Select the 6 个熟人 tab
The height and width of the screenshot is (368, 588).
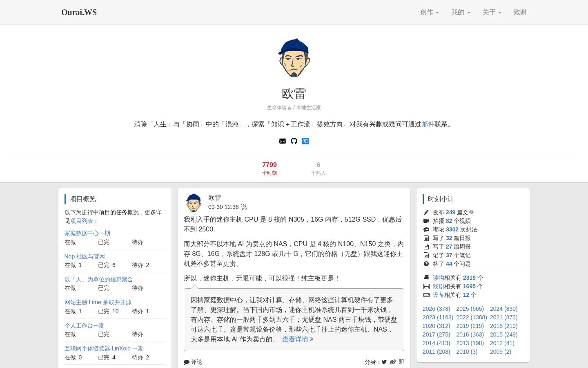click(318, 168)
